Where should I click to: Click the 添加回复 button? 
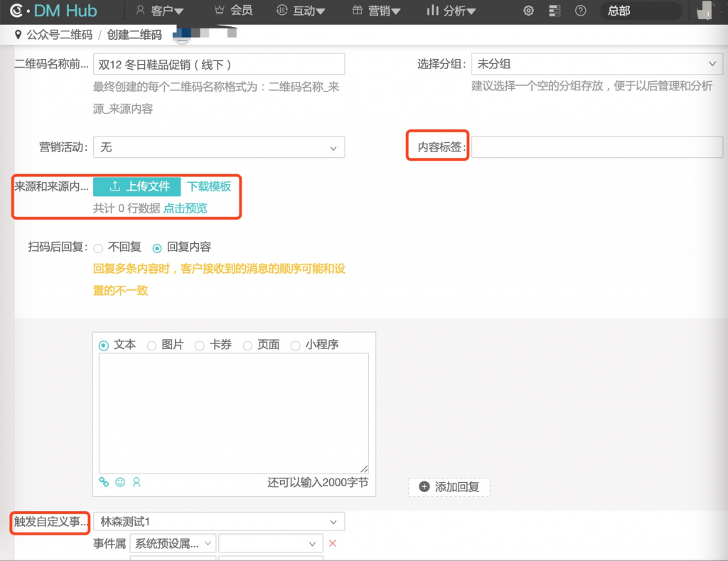(449, 487)
